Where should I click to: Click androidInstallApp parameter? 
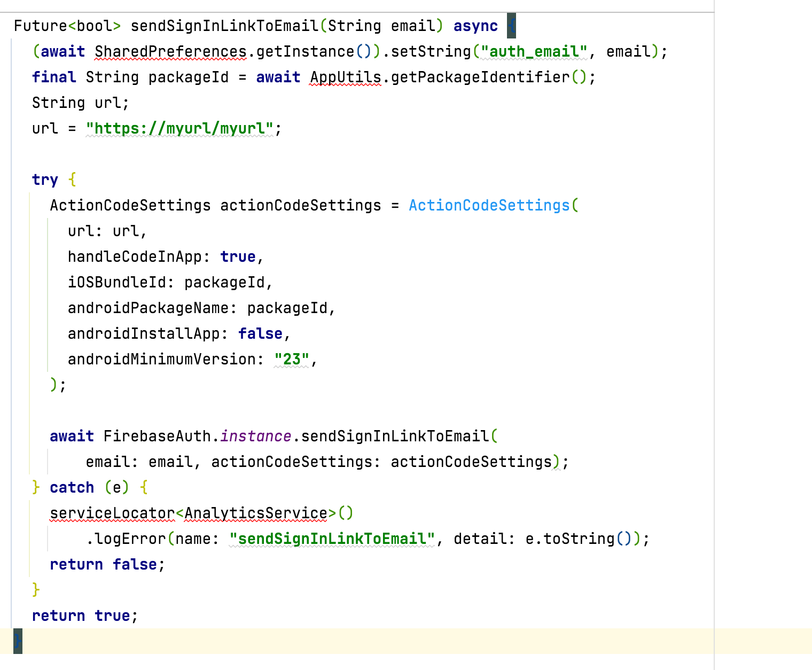[x=144, y=333]
